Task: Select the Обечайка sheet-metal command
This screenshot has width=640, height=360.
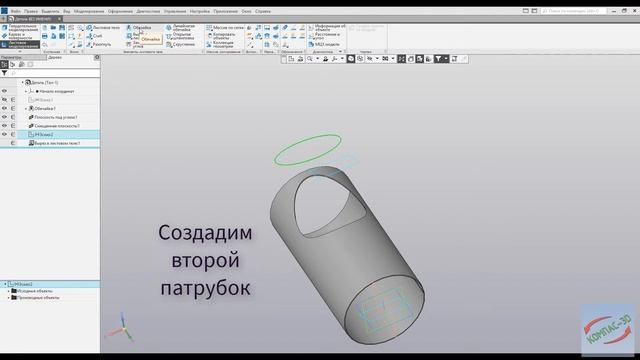Action: pos(139,28)
